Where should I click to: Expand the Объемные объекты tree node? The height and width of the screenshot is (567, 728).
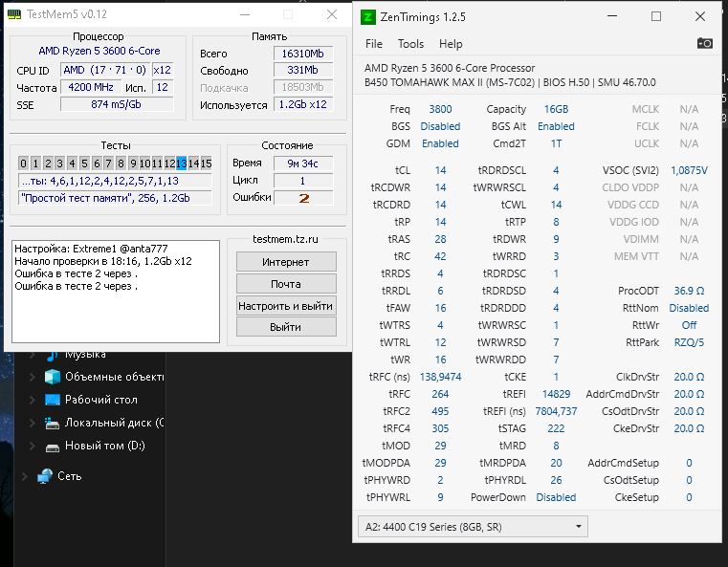click(32, 377)
